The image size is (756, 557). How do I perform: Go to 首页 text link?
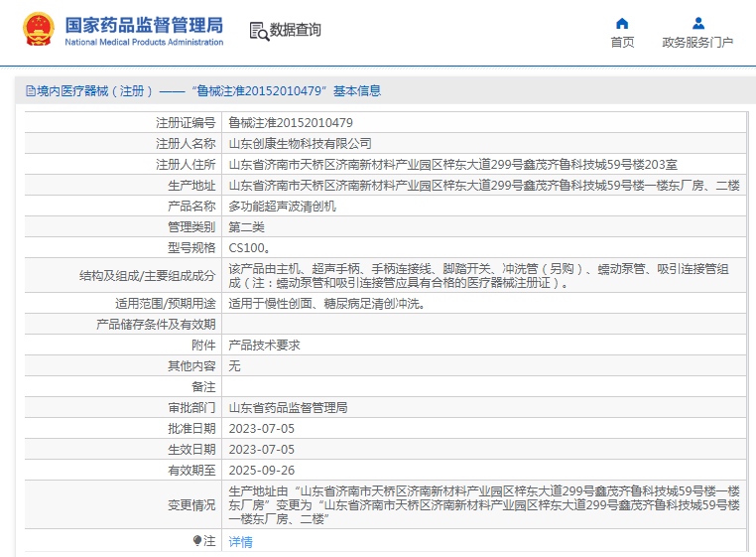pos(622,43)
